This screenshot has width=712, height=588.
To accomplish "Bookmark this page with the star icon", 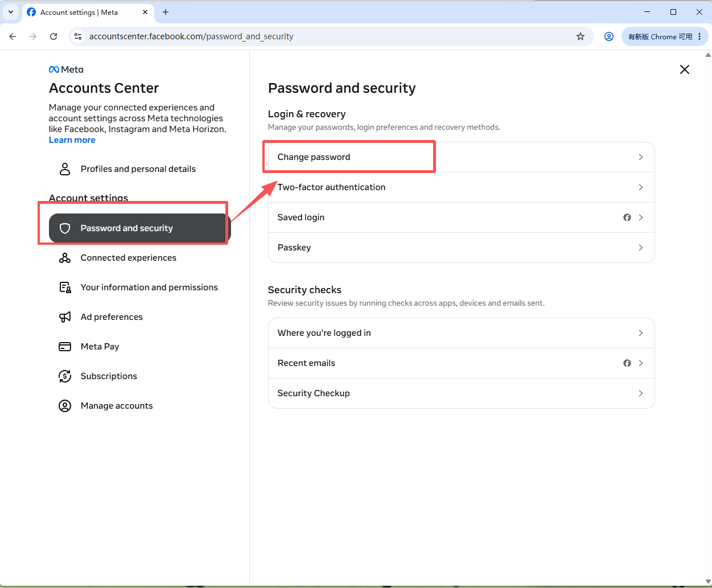I will (x=581, y=36).
